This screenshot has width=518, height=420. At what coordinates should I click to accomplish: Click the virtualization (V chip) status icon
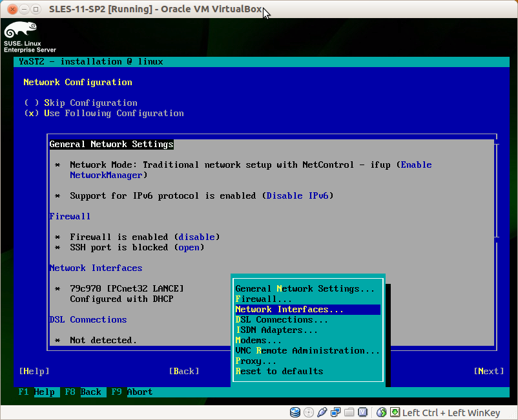click(x=363, y=412)
